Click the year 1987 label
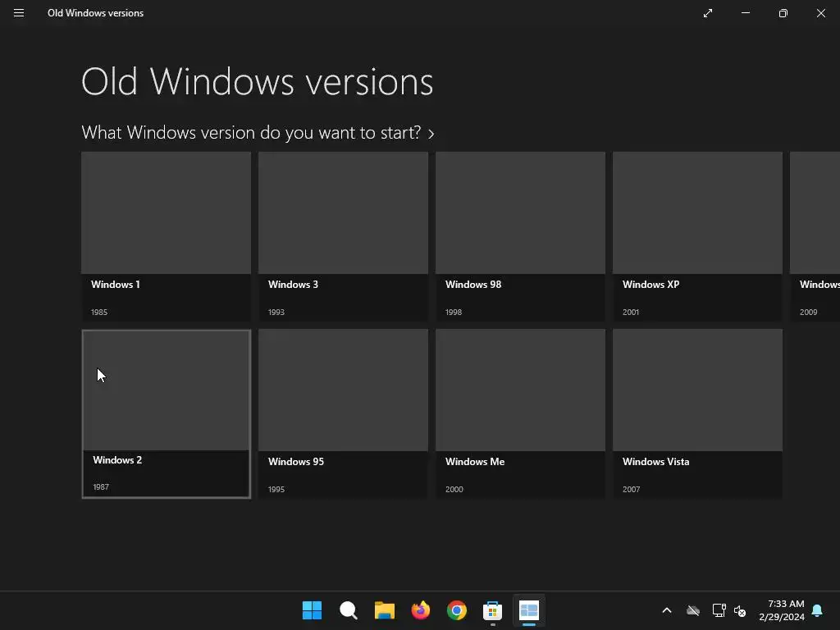The image size is (840, 630). click(x=101, y=487)
